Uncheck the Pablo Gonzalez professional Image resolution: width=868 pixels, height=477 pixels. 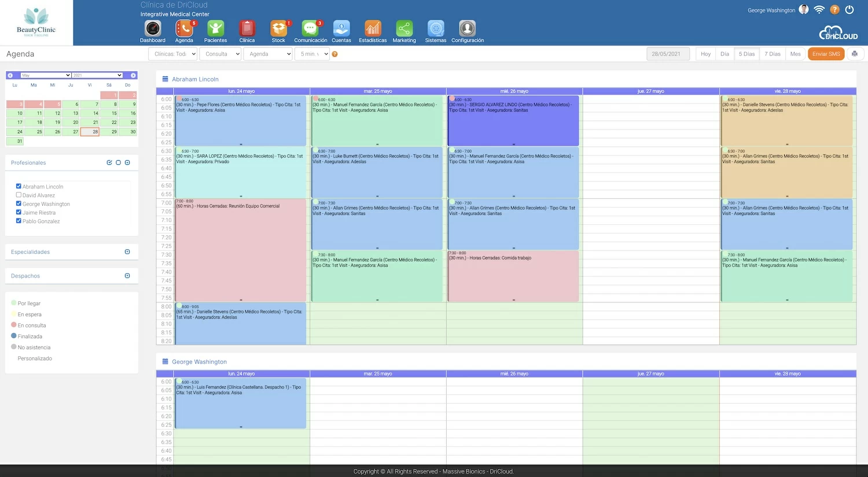point(18,221)
